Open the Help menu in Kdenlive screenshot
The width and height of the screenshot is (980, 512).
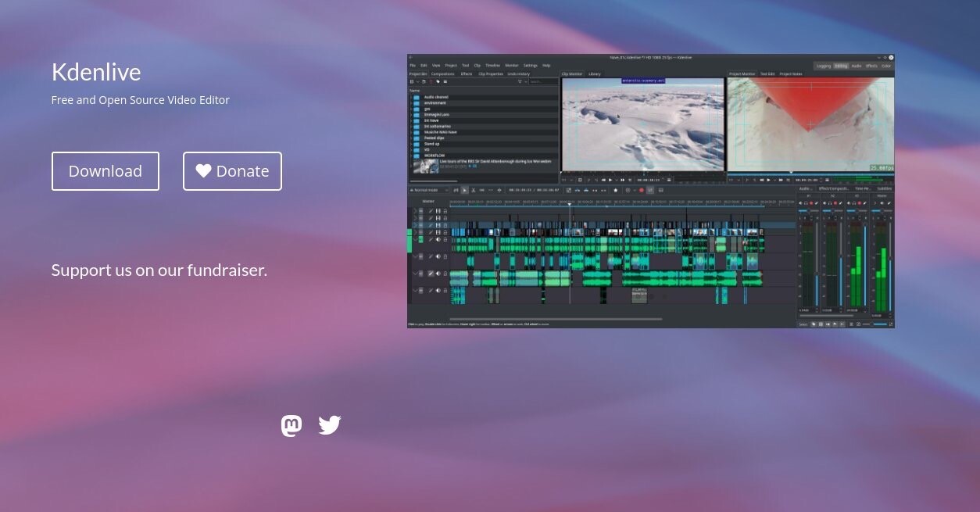click(546, 66)
